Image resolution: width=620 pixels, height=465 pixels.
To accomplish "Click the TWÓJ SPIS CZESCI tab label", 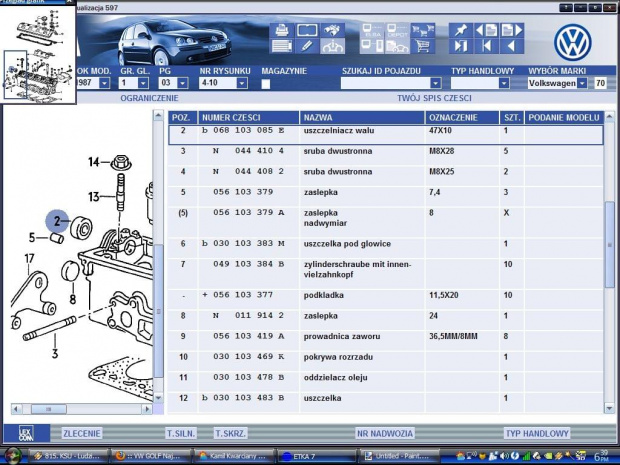I will (434, 98).
